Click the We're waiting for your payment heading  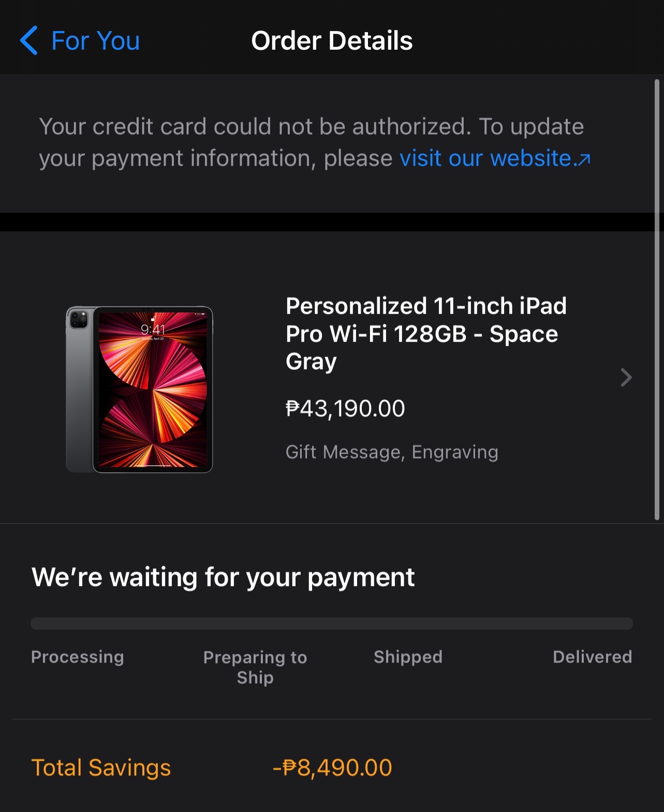223,577
